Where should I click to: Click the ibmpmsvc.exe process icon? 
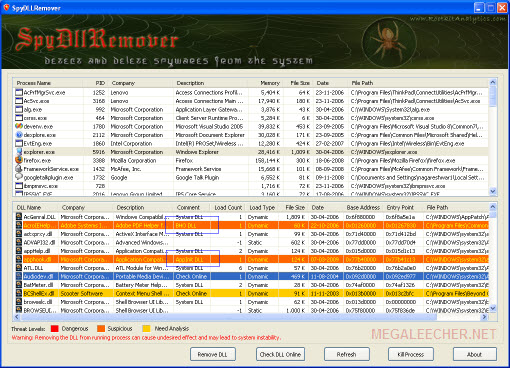(x=19, y=186)
